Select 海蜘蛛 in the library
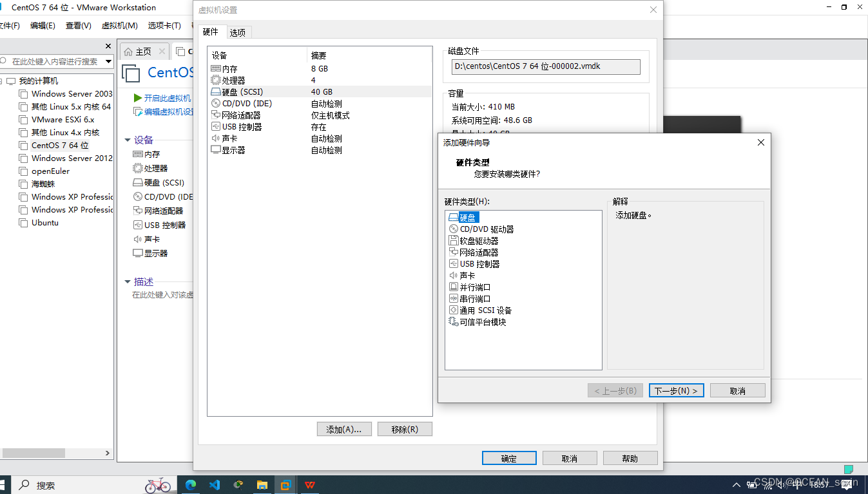 point(37,184)
